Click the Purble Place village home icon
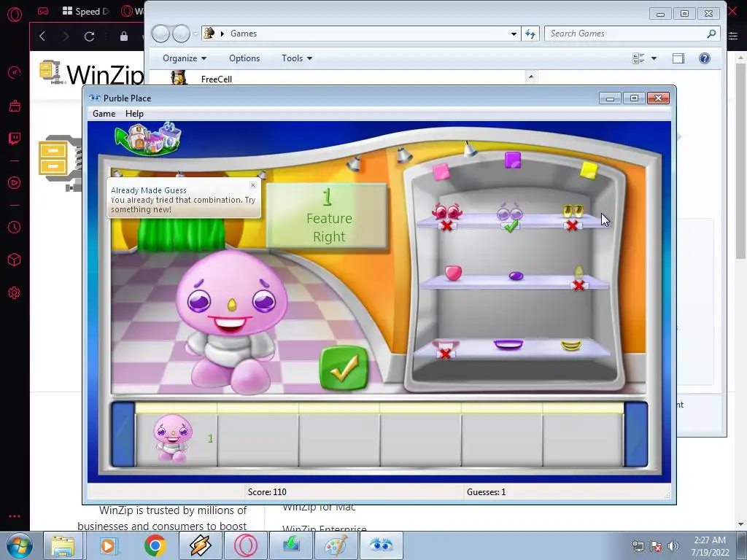 [148, 138]
